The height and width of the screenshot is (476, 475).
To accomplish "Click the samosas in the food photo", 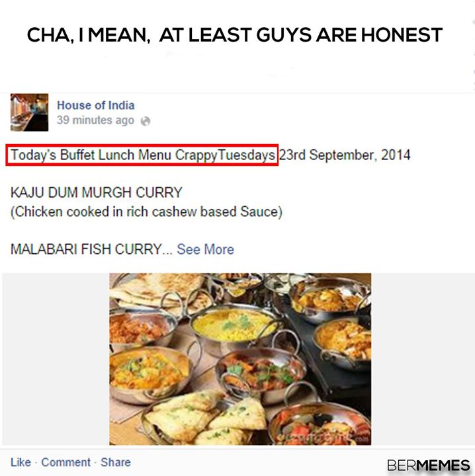I will pyautogui.click(x=206, y=420).
